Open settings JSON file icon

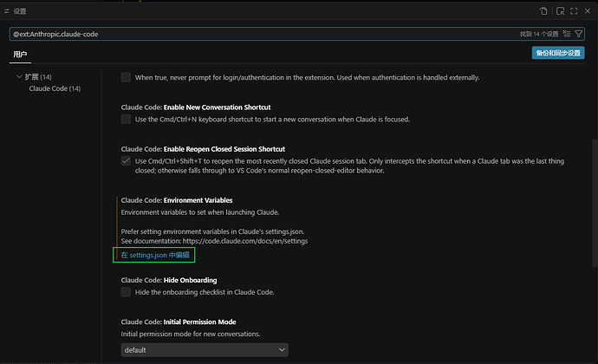543,11
